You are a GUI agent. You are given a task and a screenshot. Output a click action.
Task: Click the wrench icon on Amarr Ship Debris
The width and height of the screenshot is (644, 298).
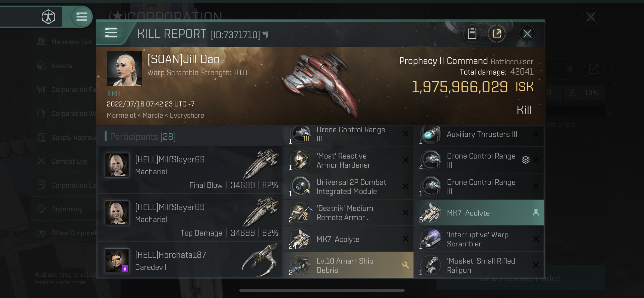[405, 265]
